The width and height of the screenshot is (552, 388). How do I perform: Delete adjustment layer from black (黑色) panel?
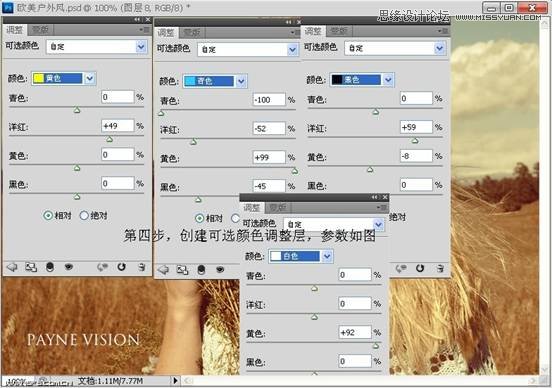click(x=440, y=269)
